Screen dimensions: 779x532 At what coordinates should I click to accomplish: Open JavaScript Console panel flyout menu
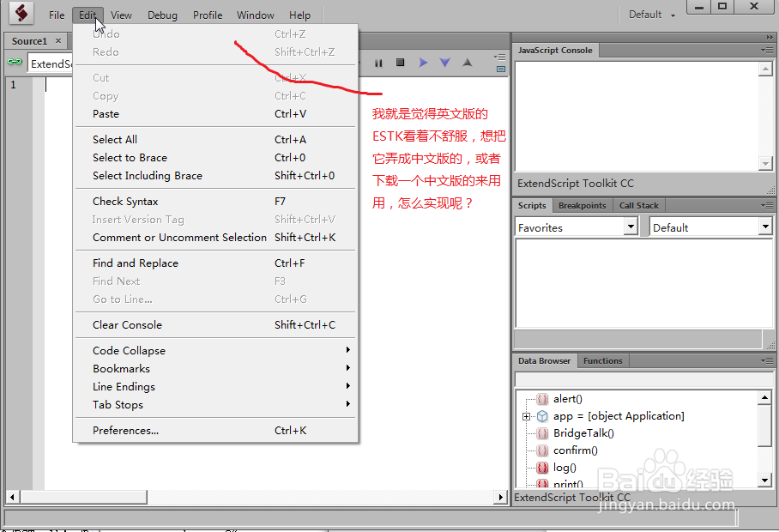[x=767, y=50]
